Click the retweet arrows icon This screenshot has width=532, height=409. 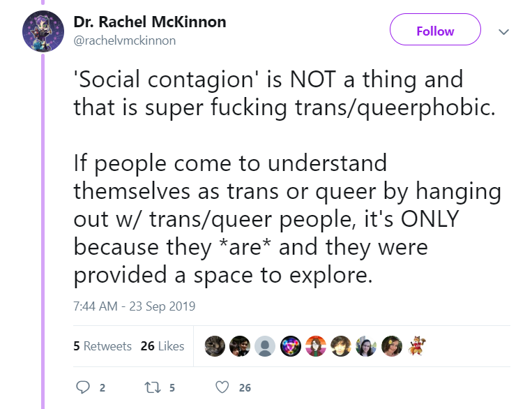click(x=153, y=387)
